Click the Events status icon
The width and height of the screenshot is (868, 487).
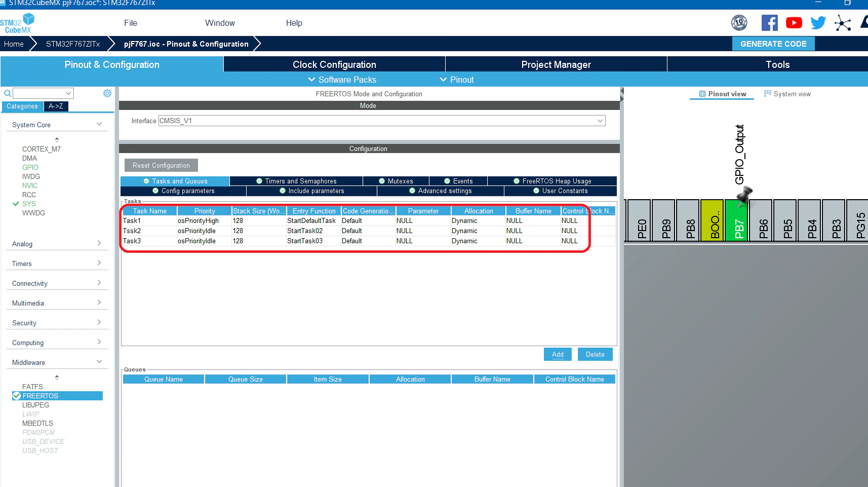447,181
